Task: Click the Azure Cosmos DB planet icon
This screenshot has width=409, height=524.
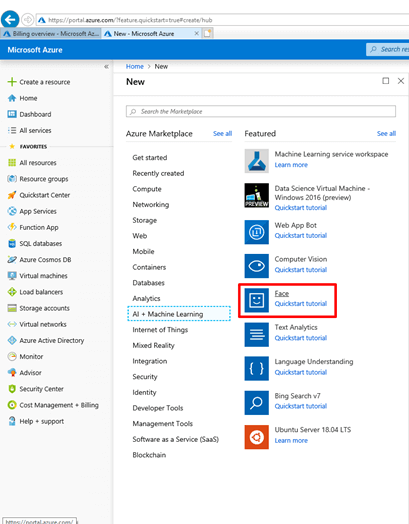Action: click(12, 260)
